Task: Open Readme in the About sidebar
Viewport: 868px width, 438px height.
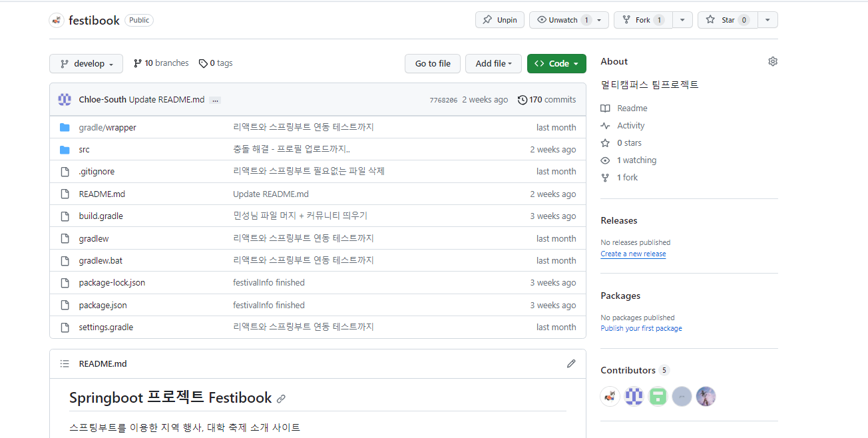Action: (632, 109)
